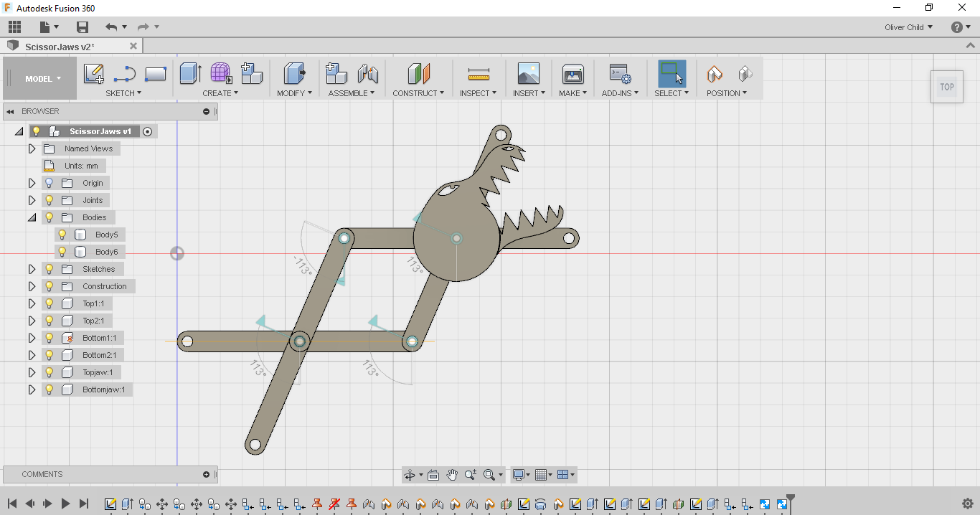Open the Insert image icon
Screen dimensions: 980x515
pos(528,74)
